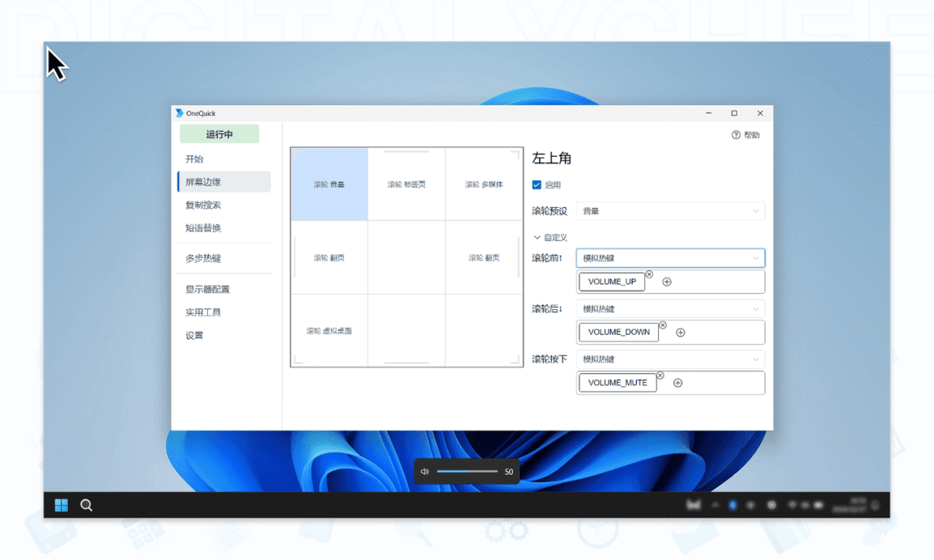Screen dimensions: 934x560
Task: Go to 复制搜索 in the sidebar
Action: (204, 205)
